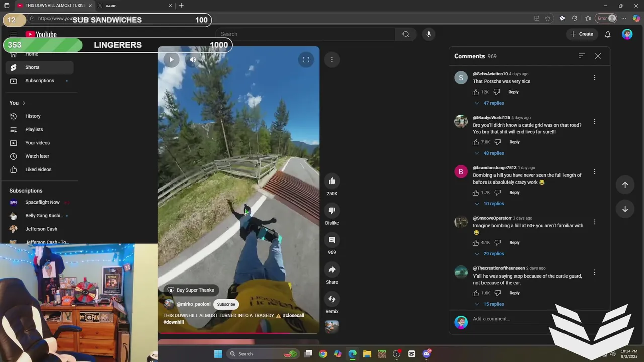Reply to the SmooveOperatorr comment

(x=514, y=243)
